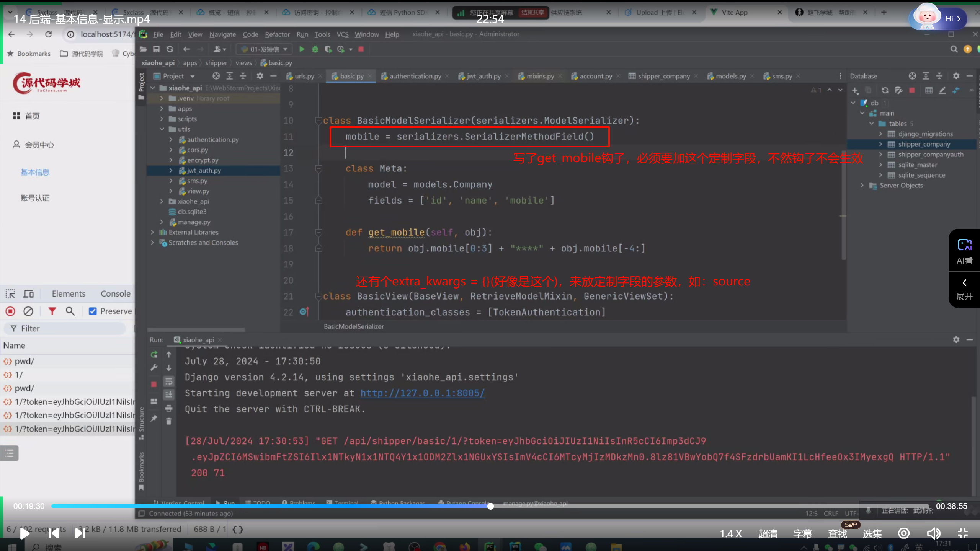980x551 pixels.
Task: Collapse the utils folder in Project tree
Action: pyautogui.click(x=162, y=129)
